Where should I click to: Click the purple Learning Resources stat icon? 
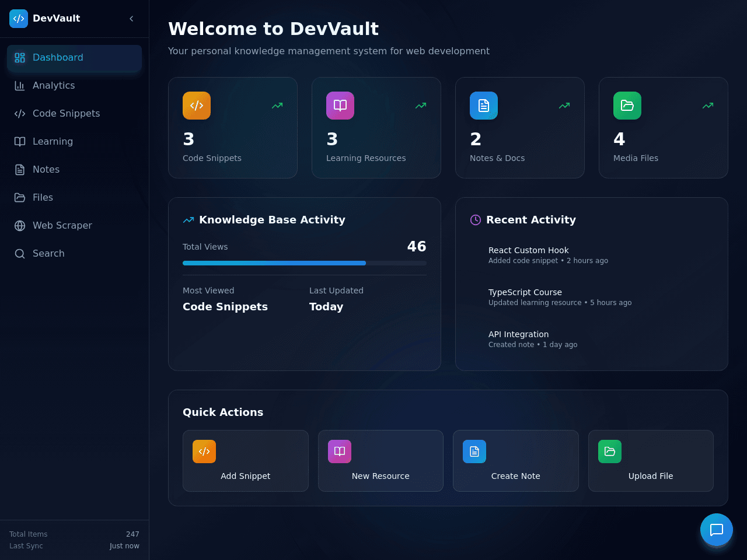pos(340,106)
